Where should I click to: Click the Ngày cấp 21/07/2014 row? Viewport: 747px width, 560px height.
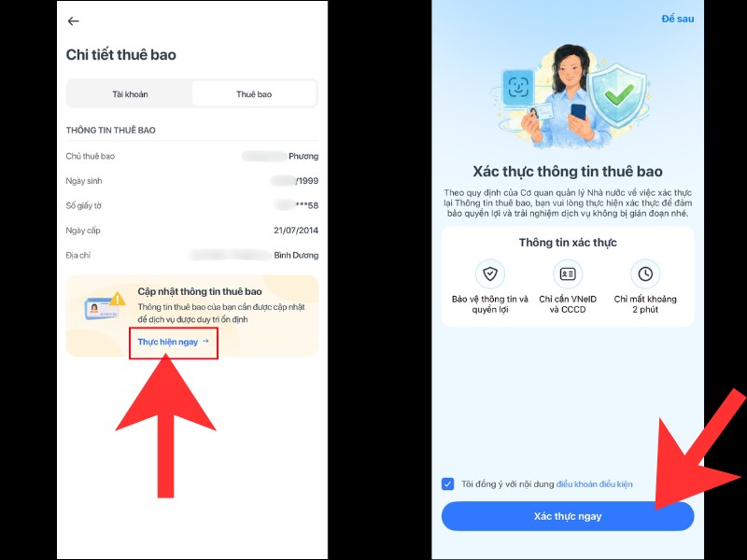pyautogui.click(x=192, y=231)
